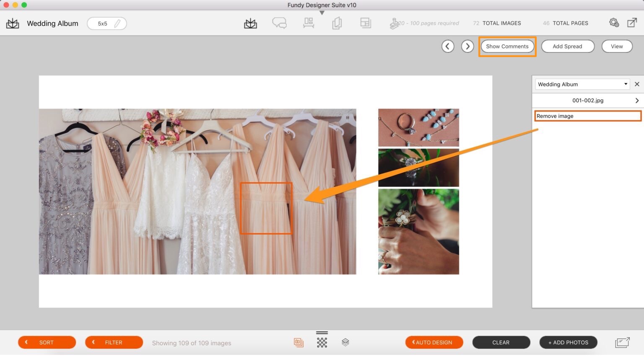644x364 pixels.
Task: Edit album size with the pencil icon
Action: 118,23
